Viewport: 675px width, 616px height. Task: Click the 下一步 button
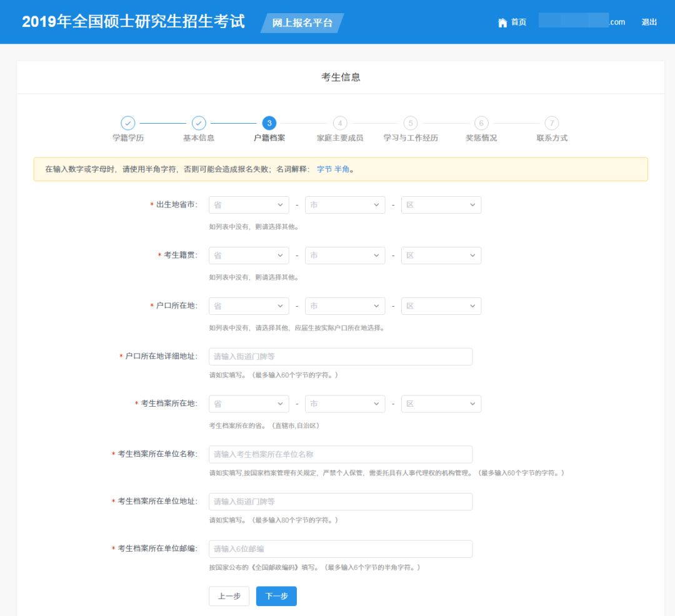click(276, 596)
